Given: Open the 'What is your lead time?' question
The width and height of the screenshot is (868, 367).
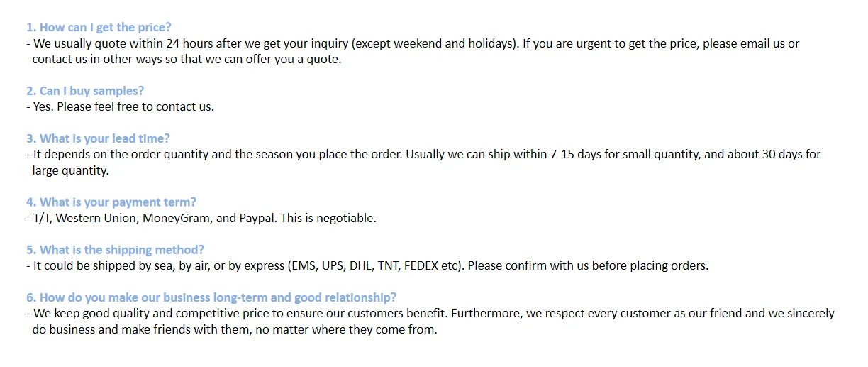Looking at the screenshot, I should click(98, 138).
